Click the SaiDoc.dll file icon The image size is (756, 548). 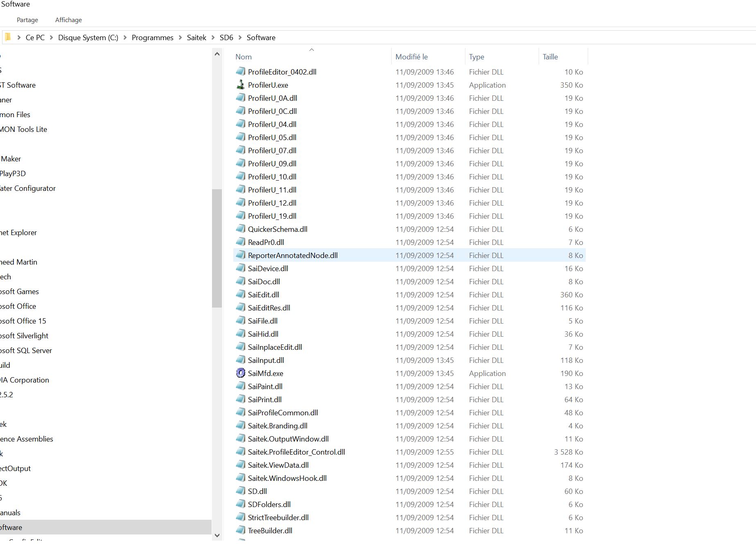tap(241, 281)
